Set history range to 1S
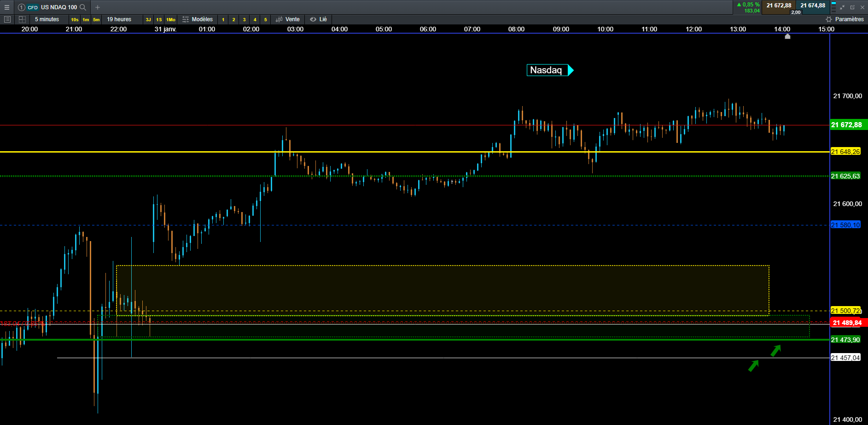 pyautogui.click(x=159, y=19)
